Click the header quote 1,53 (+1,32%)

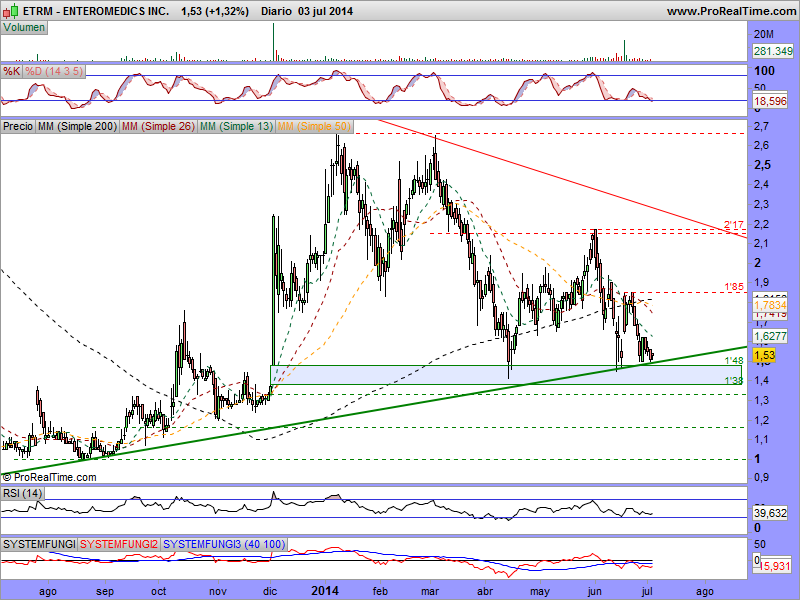[x=215, y=11]
